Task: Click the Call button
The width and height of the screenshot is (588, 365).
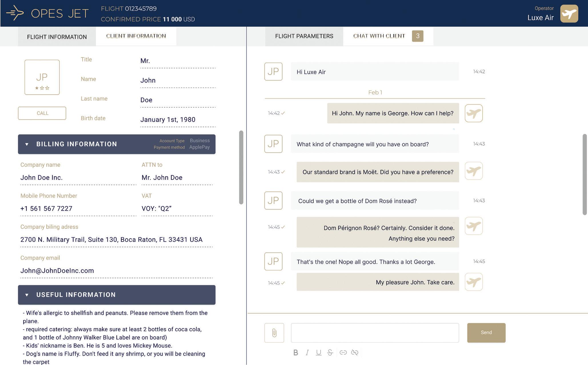Action: point(42,113)
